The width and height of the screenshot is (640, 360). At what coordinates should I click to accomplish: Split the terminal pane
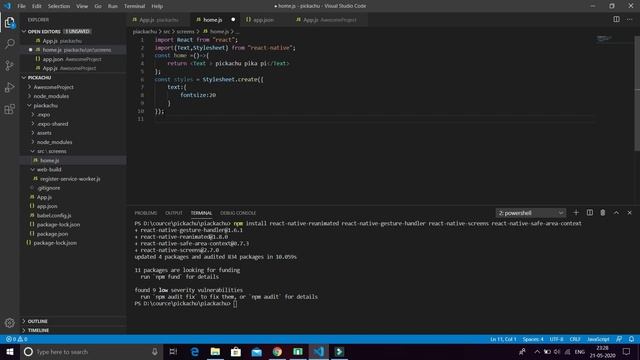[x=589, y=213]
